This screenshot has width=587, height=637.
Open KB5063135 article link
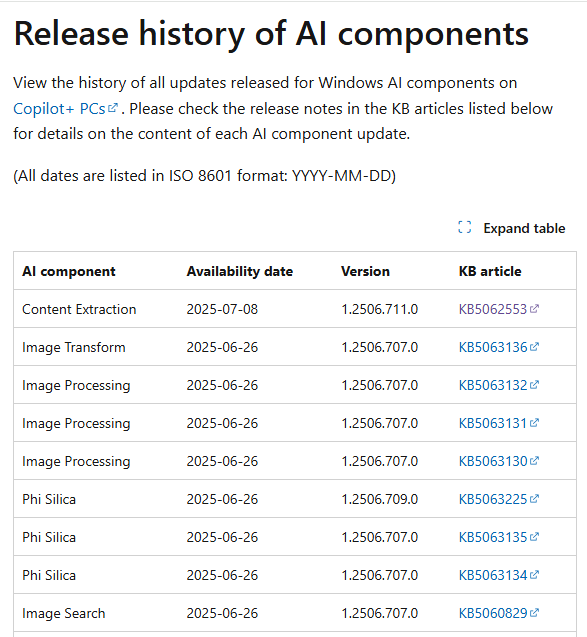click(x=498, y=537)
